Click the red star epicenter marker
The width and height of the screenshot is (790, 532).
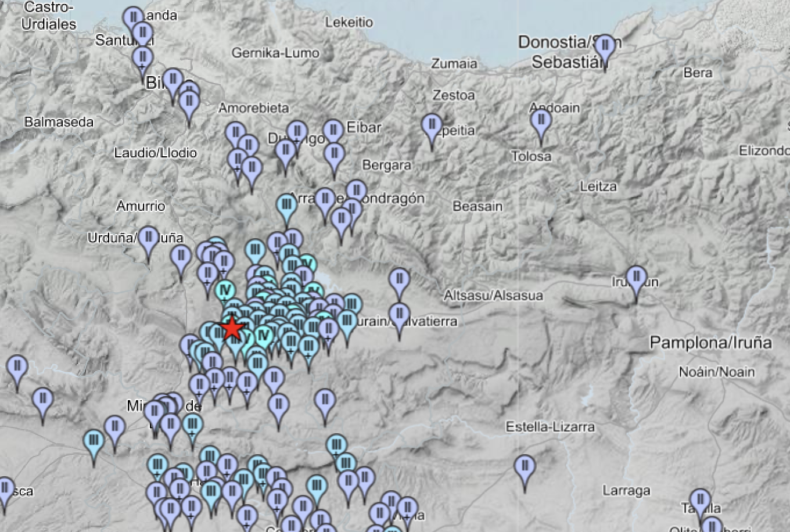[232, 328]
